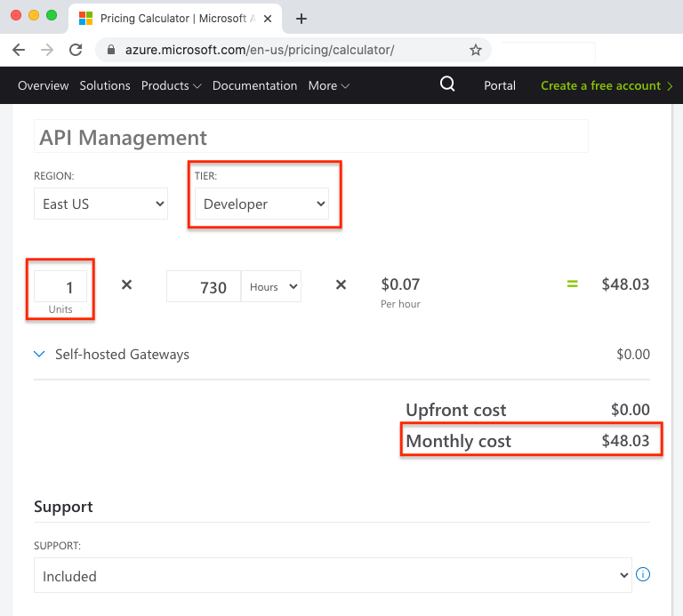Click the Self-hosted Gateways $0.00 amount
This screenshot has width=683, height=616.
point(633,355)
